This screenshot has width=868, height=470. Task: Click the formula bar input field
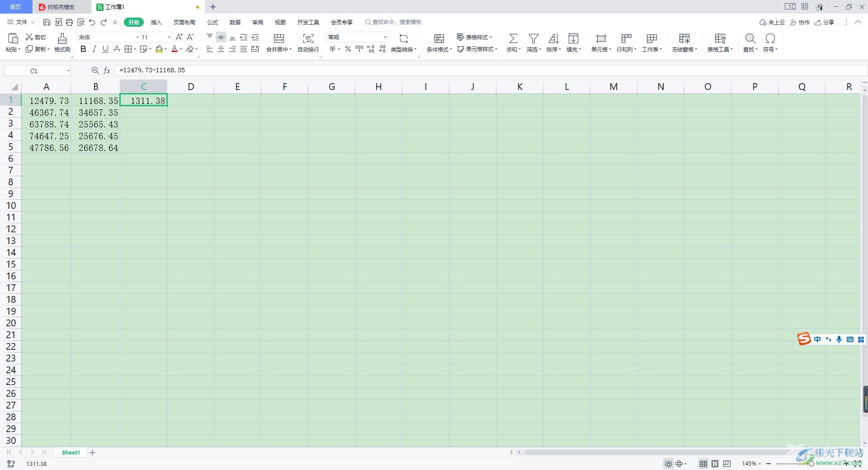491,70
